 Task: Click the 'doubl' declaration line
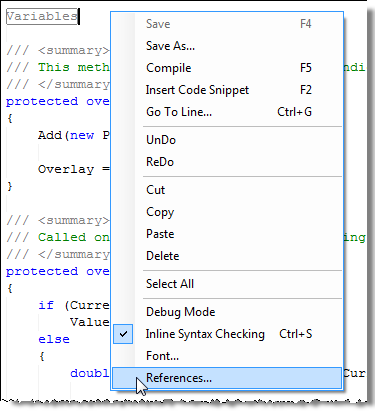coord(90,373)
